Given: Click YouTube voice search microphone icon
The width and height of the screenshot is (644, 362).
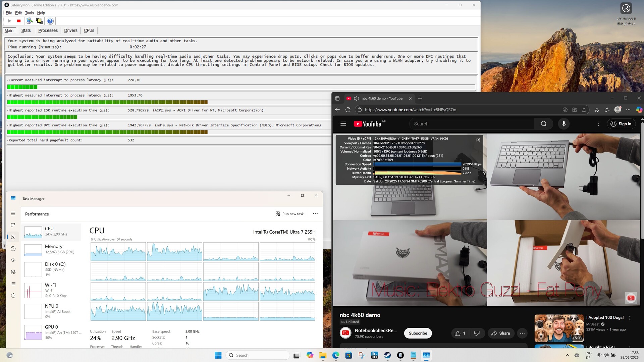Looking at the screenshot, I should coord(563,124).
